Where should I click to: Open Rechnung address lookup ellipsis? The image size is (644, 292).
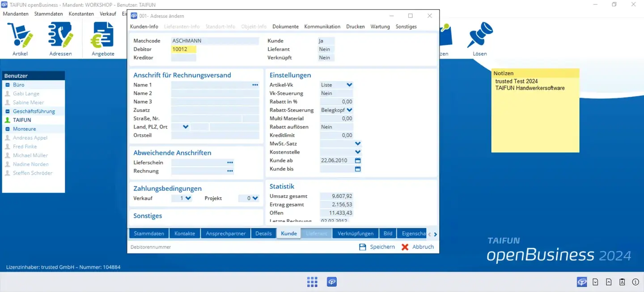pos(230,171)
